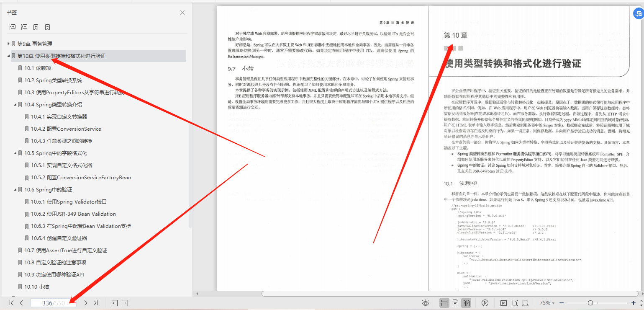Open bookmark 10.5 Spring中的字段格式化

point(56,153)
